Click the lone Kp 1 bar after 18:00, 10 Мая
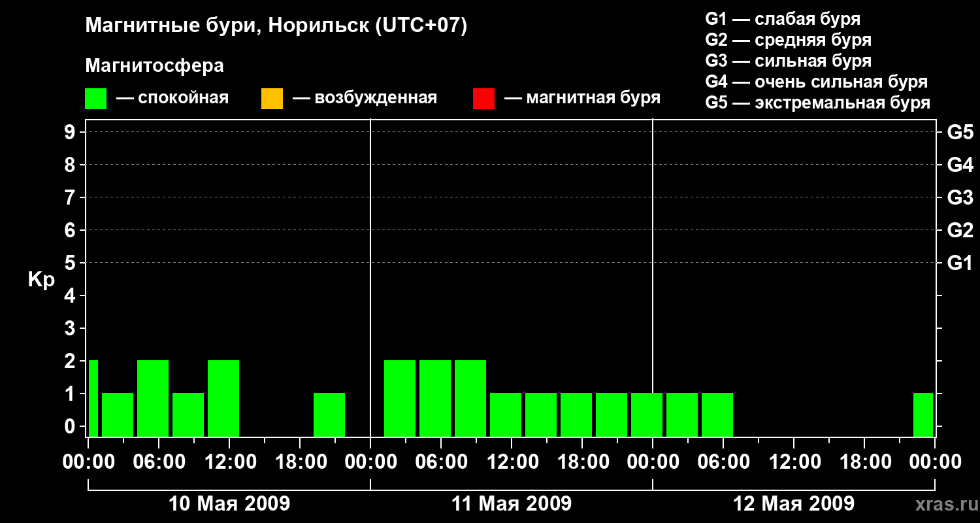 click(x=329, y=414)
